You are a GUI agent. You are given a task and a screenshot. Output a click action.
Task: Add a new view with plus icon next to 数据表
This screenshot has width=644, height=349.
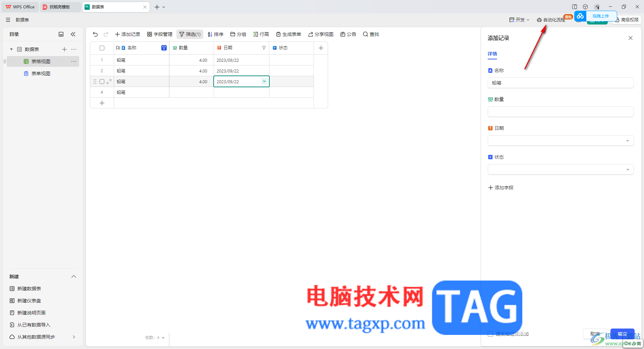(64, 49)
